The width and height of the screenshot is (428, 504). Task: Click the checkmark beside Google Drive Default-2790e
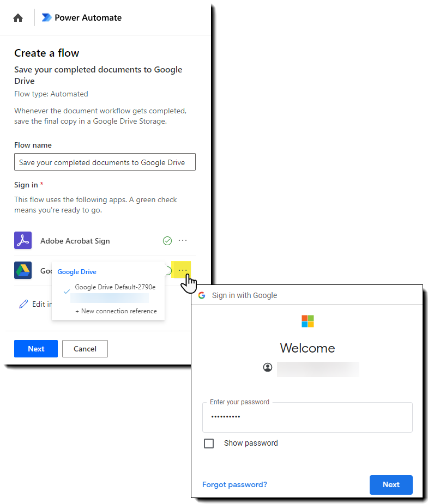click(x=67, y=292)
